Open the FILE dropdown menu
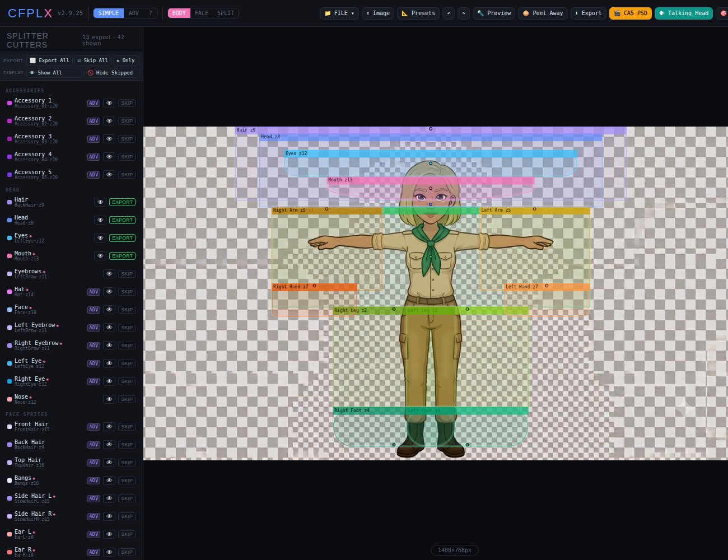The height and width of the screenshot is (560, 728). (339, 13)
